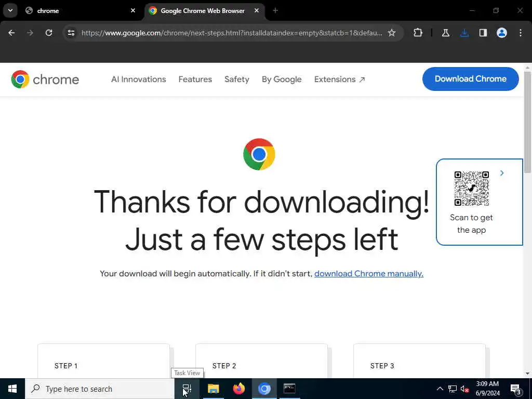The image size is (532, 399).
Task: Click the address bar URL field
Action: tap(232, 33)
